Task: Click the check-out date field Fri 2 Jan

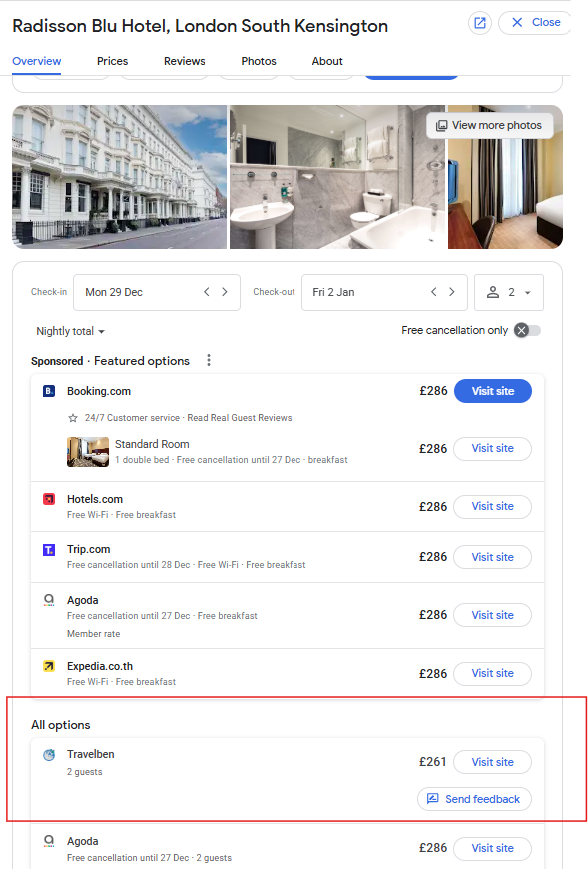Action: tap(384, 292)
